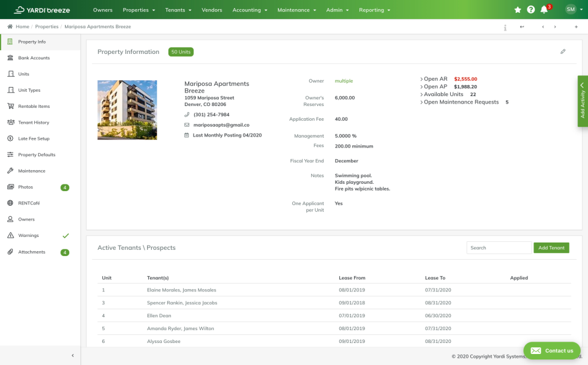Screen dimensions: 588x365
Task: Click the Yardi Breeze logo
Action: [42, 10]
